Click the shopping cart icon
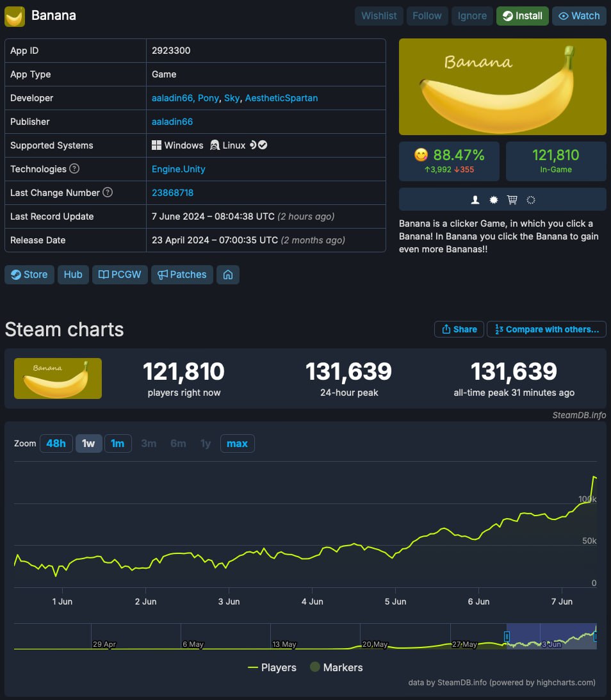 click(512, 200)
